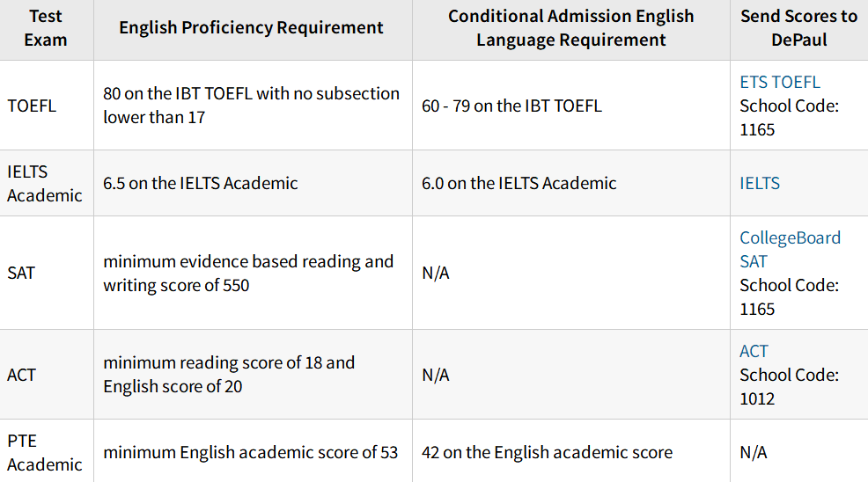Click the SAT test exam cell
Image resolution: width=868 pixels, height=482 pixels.
pyautogui.click(x=21, y=273)
